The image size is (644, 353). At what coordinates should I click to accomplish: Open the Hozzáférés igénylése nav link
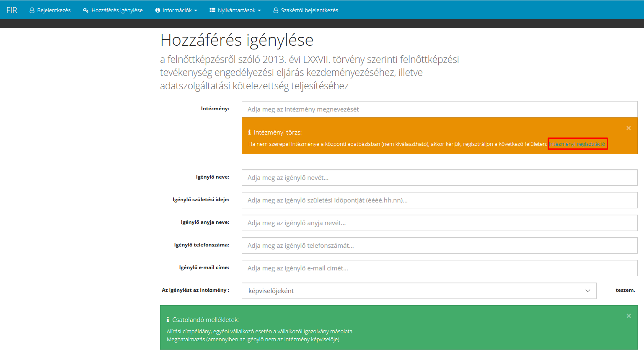click(117, 10)
